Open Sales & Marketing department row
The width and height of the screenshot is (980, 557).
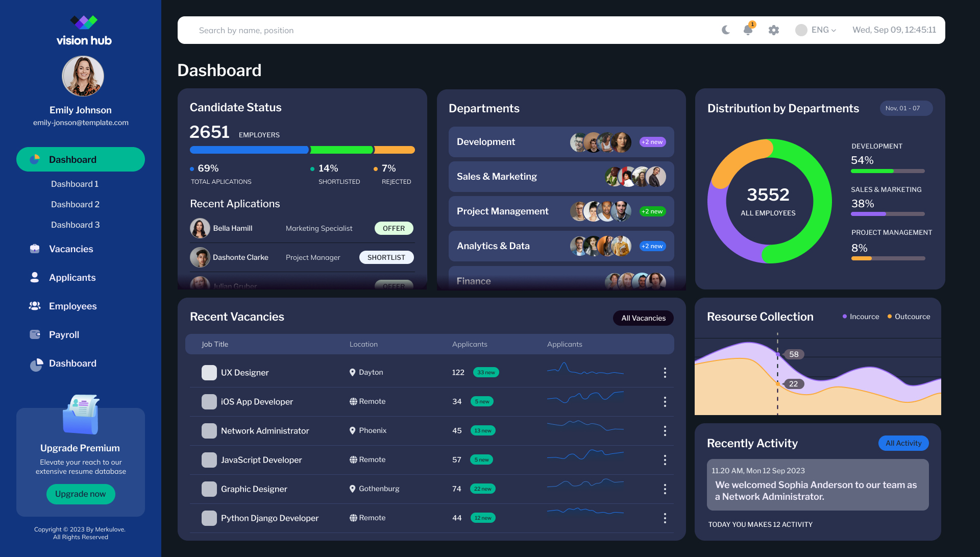[x=561, y=177]
